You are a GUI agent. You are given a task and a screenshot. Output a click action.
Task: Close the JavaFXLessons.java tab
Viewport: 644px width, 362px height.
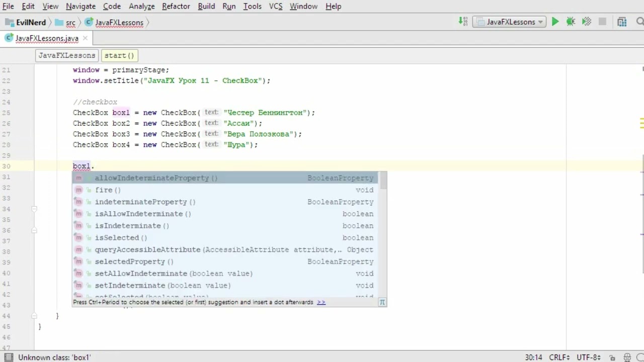[x=85, y=38]
